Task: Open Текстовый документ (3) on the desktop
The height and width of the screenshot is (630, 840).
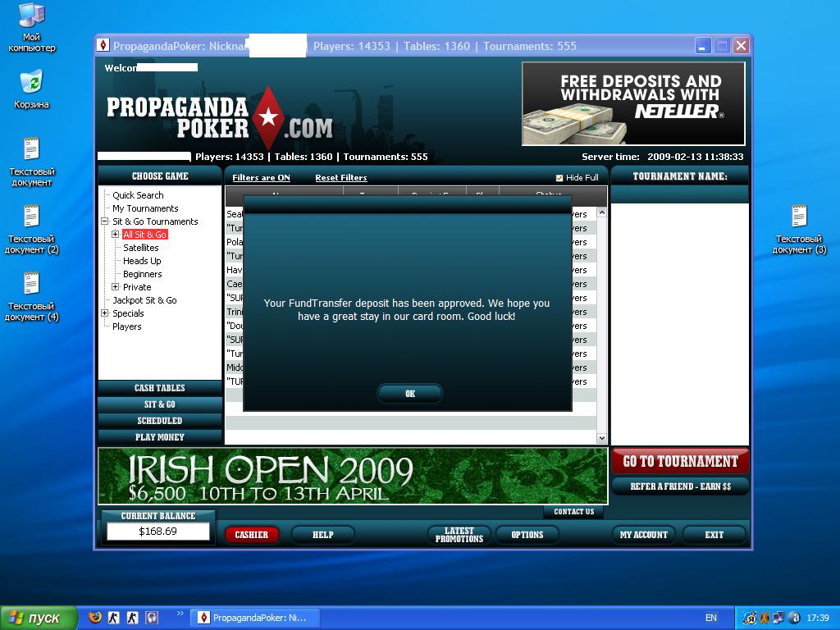Action: point(799,217)
